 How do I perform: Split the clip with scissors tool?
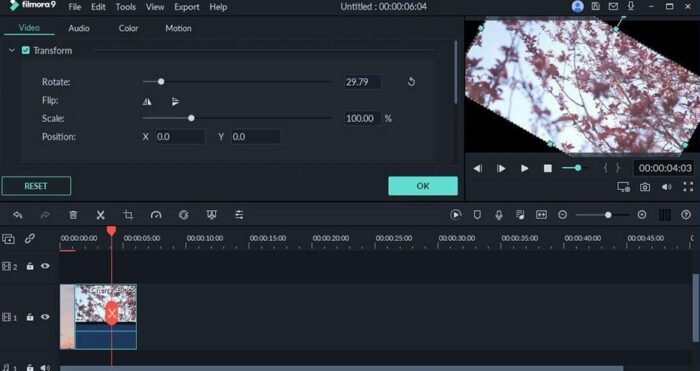[x=100, y=215]
